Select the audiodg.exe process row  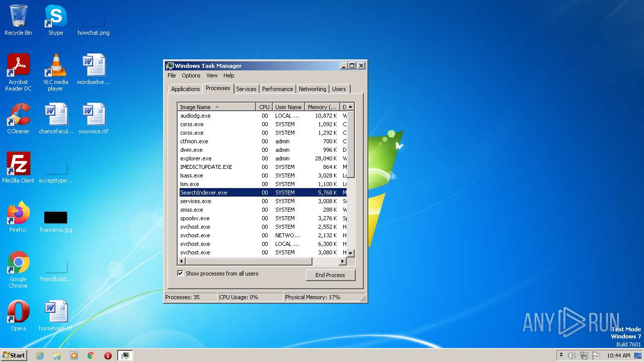[263, 116]
